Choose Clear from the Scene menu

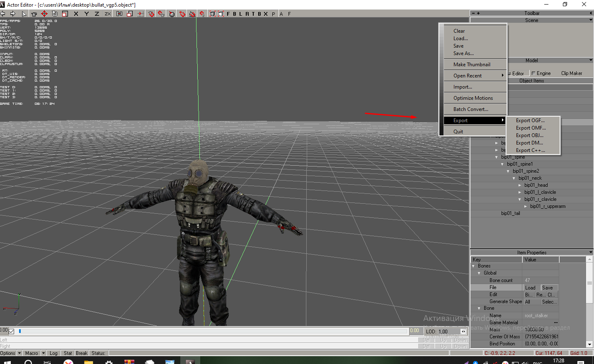click(x=475, y=31)
